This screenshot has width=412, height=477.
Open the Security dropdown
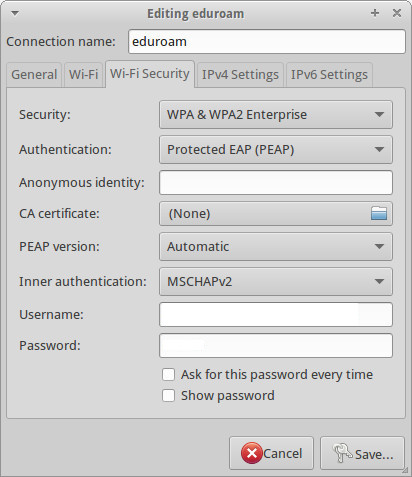tap(276, 115)
